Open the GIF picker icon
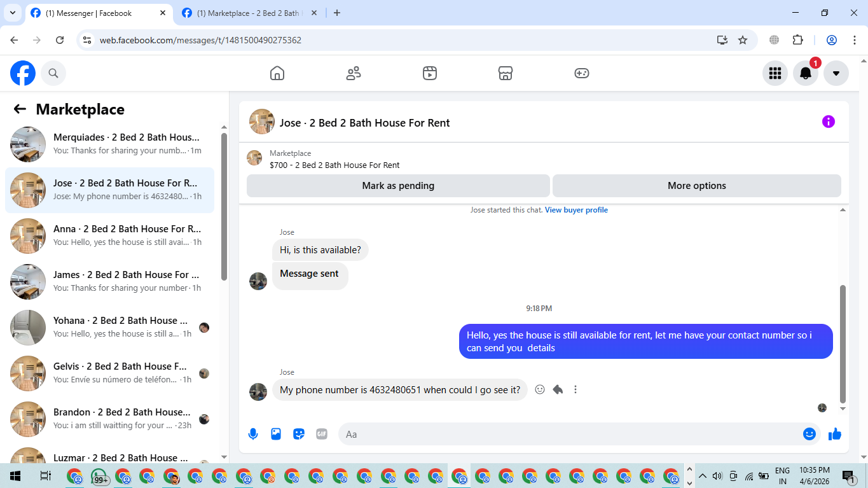This screenshot has width=868, height=488. [322, 434]
